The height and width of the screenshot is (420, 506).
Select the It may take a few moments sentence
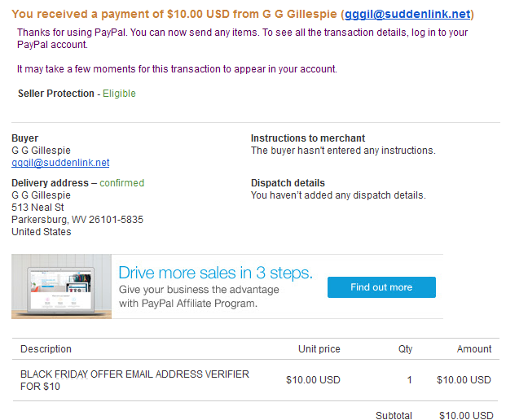(x=177, y=69)
